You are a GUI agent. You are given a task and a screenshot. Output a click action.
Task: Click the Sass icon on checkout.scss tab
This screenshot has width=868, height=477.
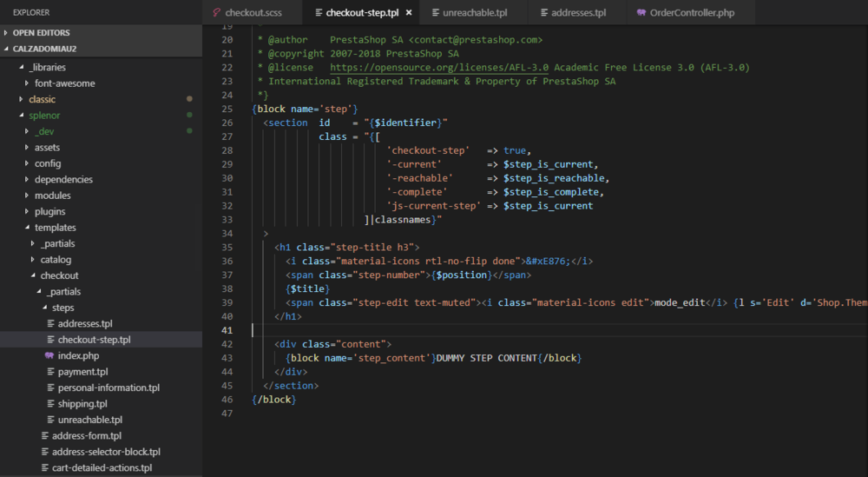coord(217,13)
